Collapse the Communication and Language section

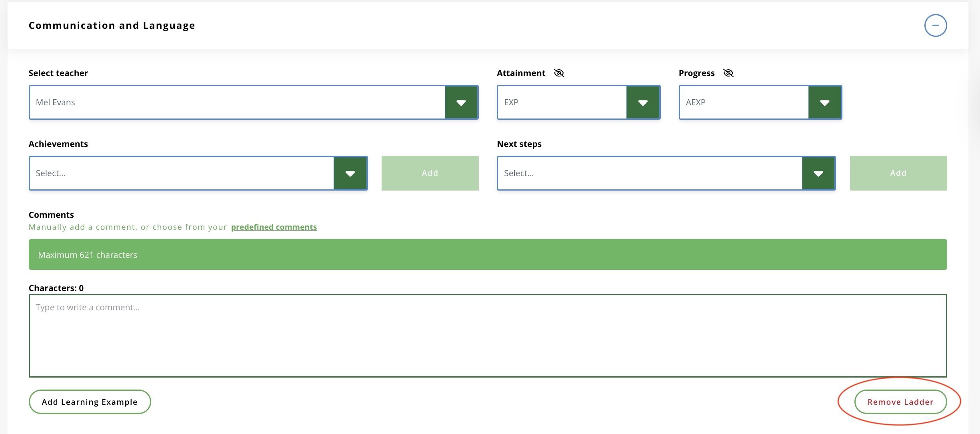(935, 26)
